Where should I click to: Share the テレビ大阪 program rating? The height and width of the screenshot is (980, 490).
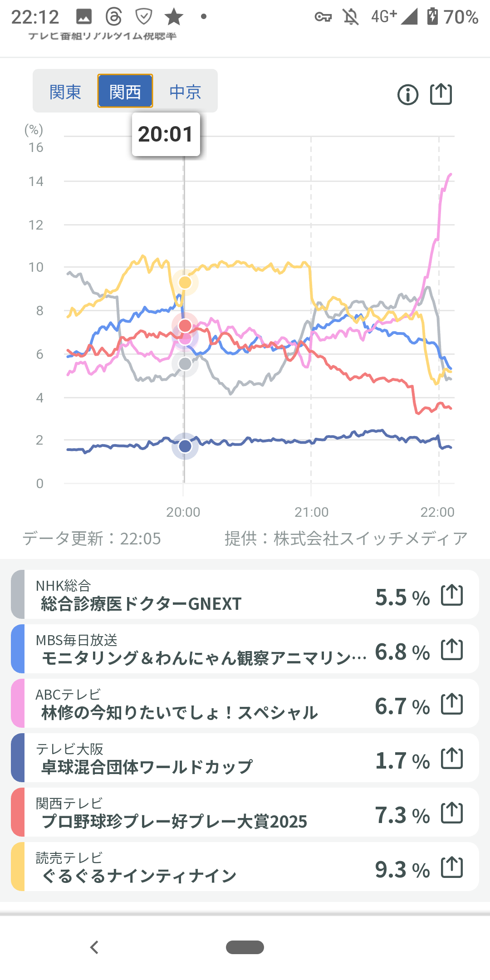point(452,758)
